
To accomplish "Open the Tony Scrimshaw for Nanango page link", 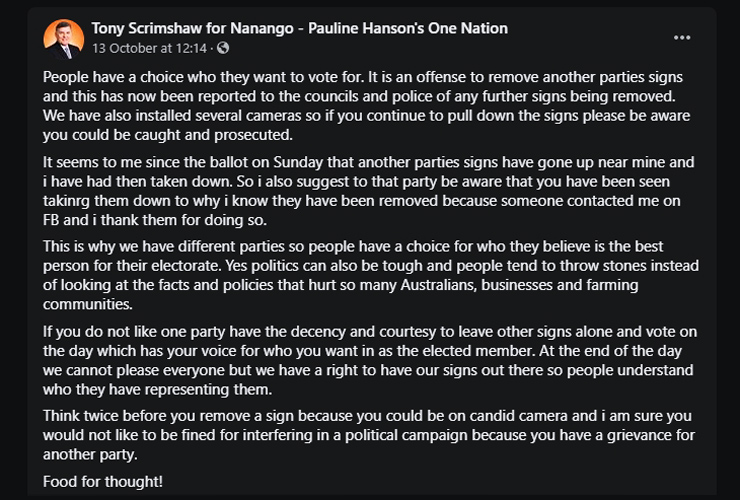I will pos(300,29).
